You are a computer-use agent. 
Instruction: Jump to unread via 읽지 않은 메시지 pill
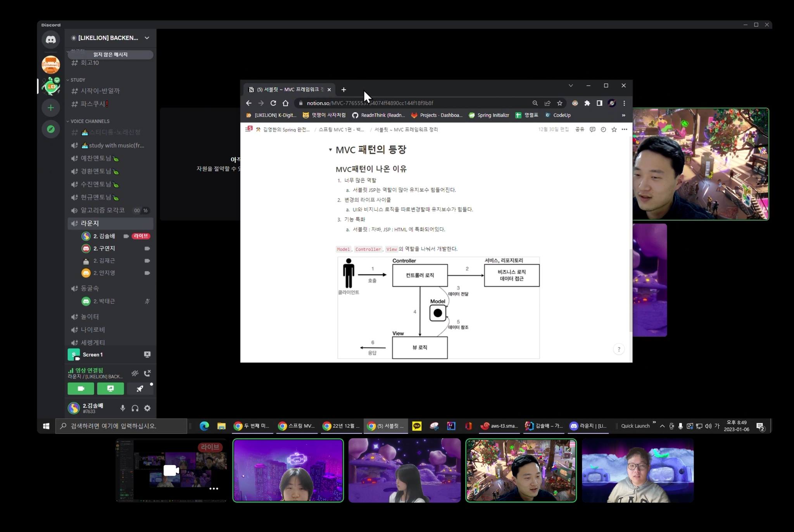(x=110, y=55)
